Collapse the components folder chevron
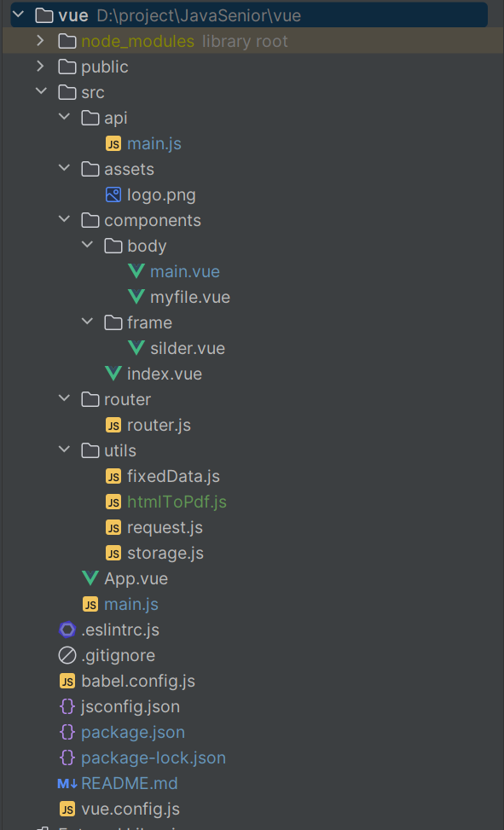Viewport: 504px width, 830px height. point(64,220)
